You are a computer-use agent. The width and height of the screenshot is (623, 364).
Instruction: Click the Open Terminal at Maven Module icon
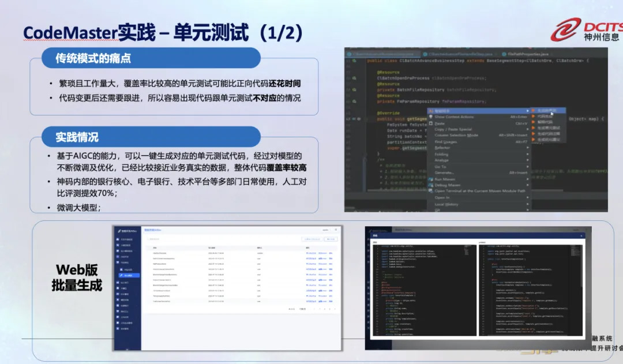[x=430, y=191]
